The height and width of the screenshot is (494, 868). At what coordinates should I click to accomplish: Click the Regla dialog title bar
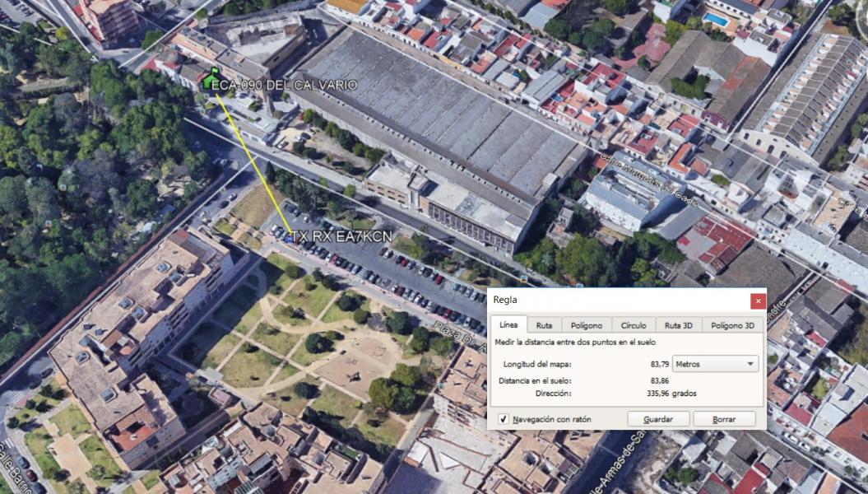(617, 301)
